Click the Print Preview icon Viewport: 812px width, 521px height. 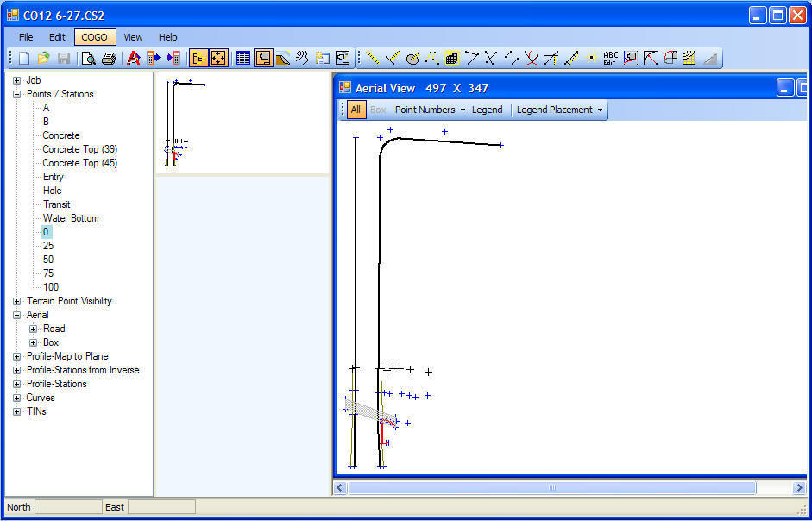[x=88, y=59]
